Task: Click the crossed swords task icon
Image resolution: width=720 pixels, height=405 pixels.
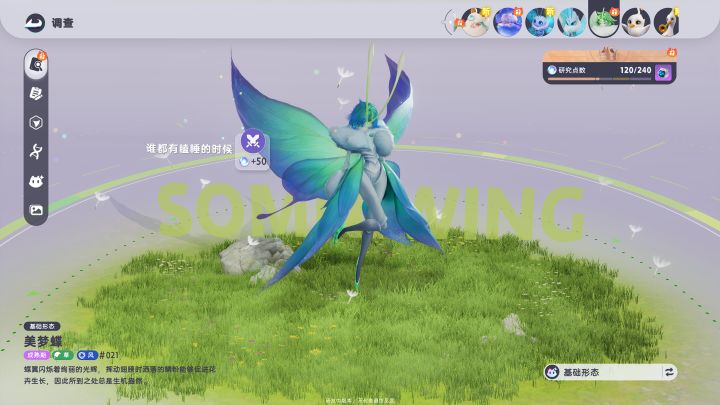Action: click(253, 141)
